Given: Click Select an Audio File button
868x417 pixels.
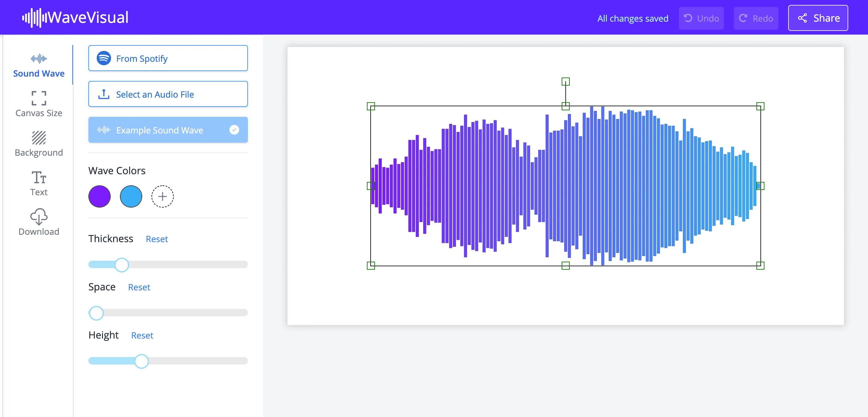Looking at the screenshot, I should point(168,94).
